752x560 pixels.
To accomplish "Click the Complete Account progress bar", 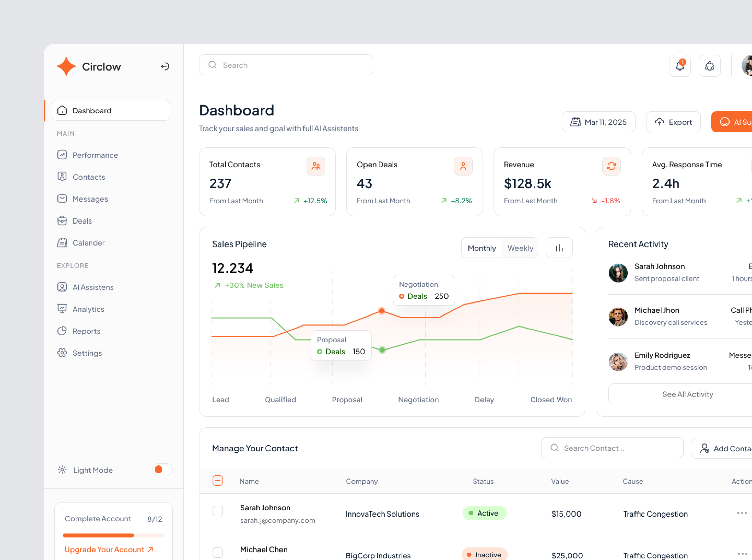I will (113, 535).
